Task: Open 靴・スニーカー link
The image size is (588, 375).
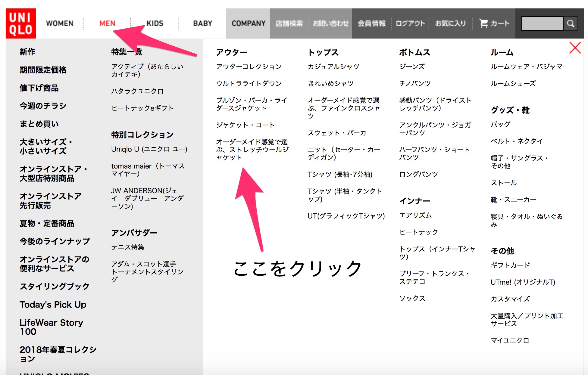Action: tap(514, 200)
